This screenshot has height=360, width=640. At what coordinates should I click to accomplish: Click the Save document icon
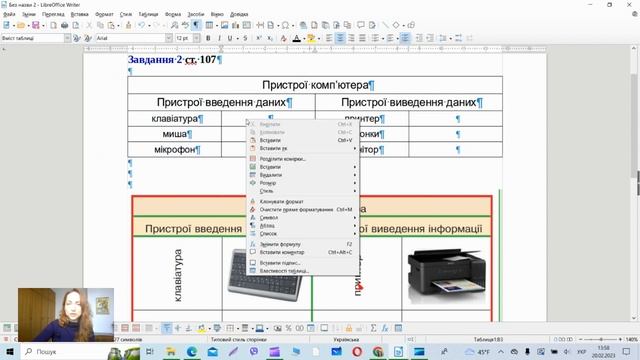[x=36, y=25]
